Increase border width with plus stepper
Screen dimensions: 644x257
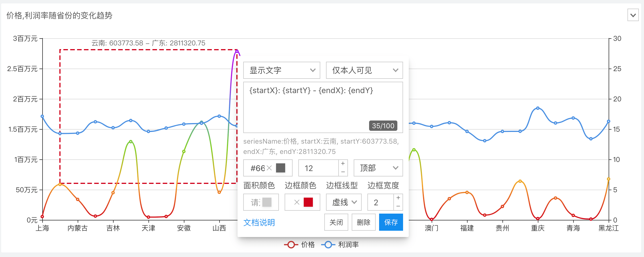pos(398,198)
